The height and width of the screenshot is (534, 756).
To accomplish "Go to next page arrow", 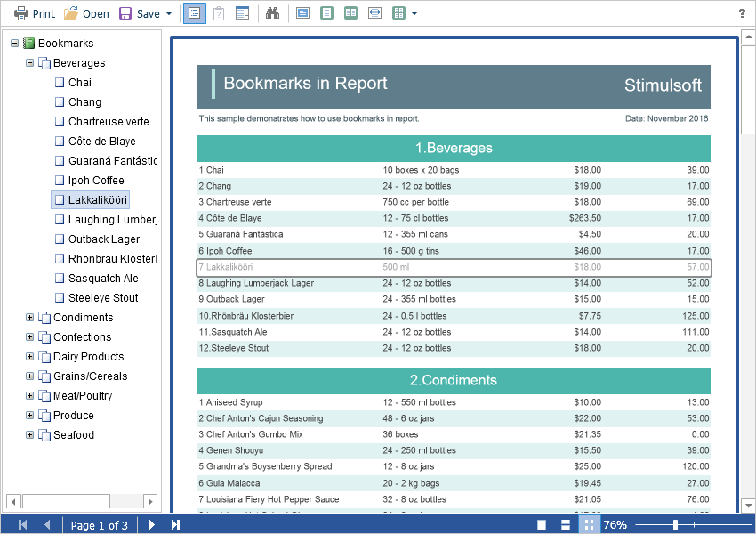I will click(x=152, y=525).
